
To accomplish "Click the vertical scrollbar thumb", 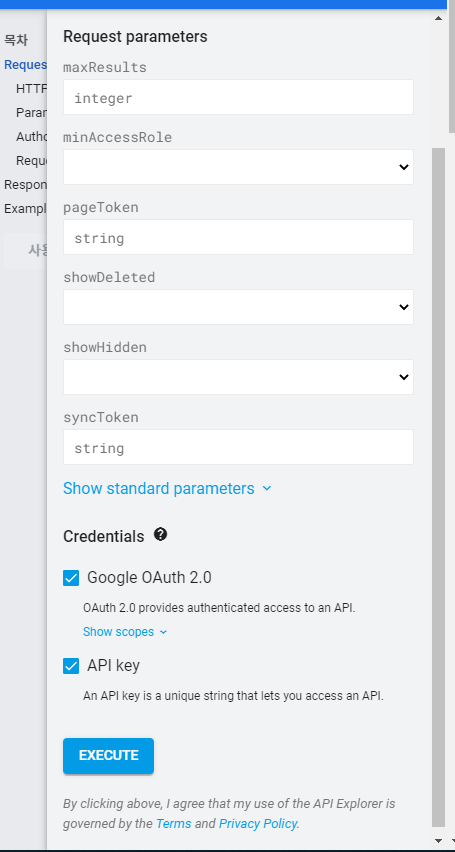I will tap(438, 487).
